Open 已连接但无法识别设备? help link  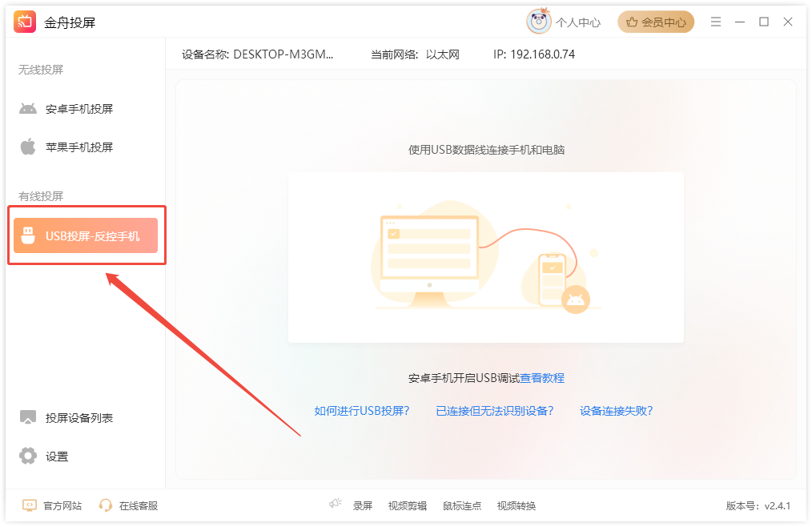click(494, 411)
